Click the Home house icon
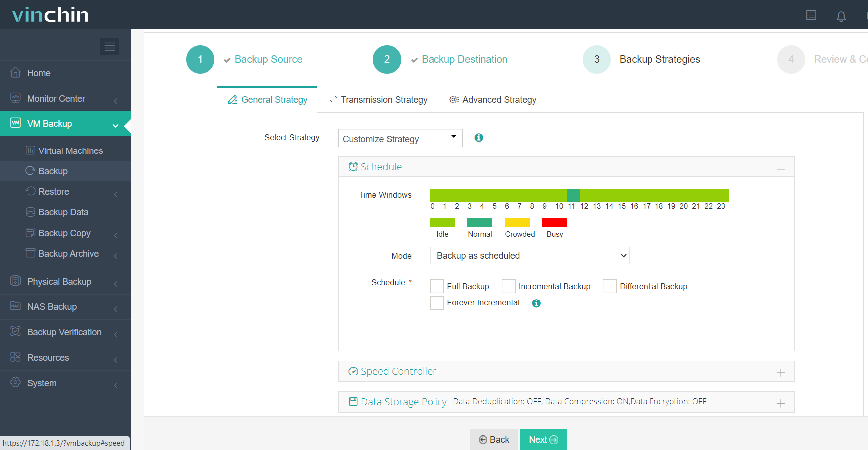The width and height of the screenshot is (868, 450). click(x=16, y=72)
